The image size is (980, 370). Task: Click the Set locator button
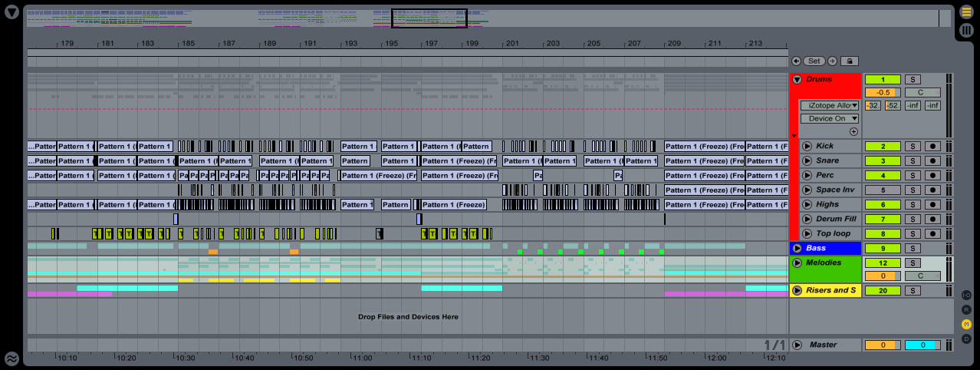814,61
